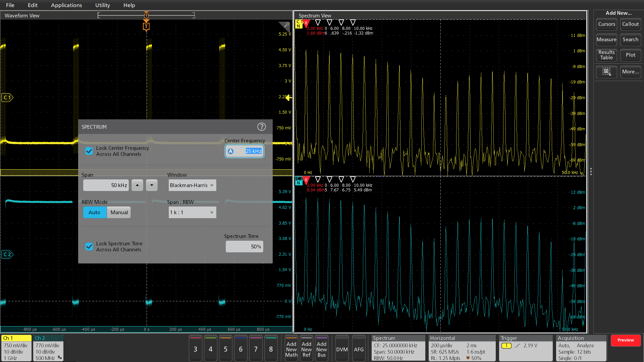Image resolution: width=644 pixels, height=362 pixels.
Task: Select the C2 channel handle in Waveform View
Action: click(7, 254)
